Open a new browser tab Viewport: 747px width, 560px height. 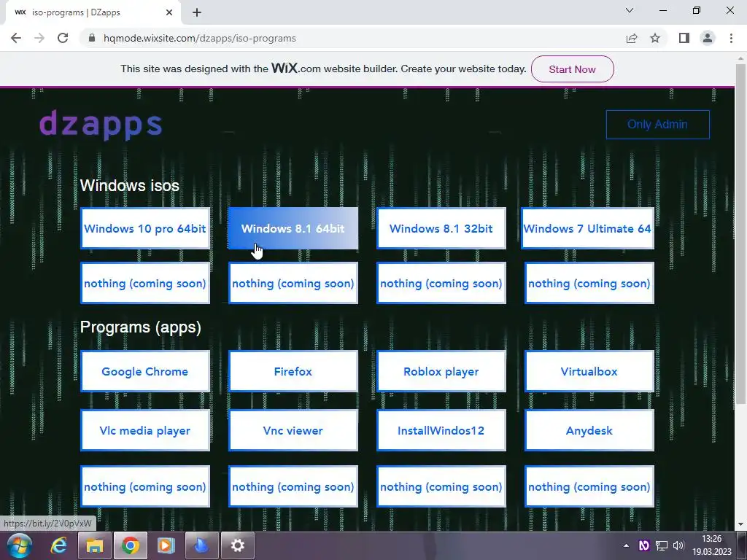click(x=197, y=13)
